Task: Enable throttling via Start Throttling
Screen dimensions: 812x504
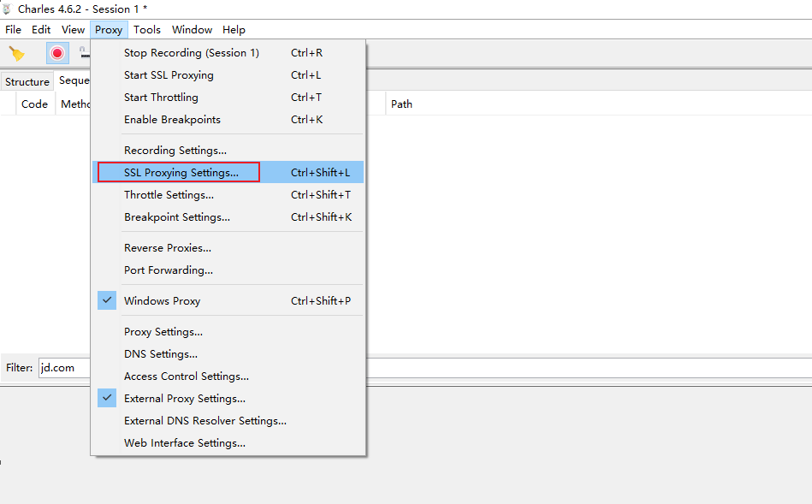Action: click(161, 98)
